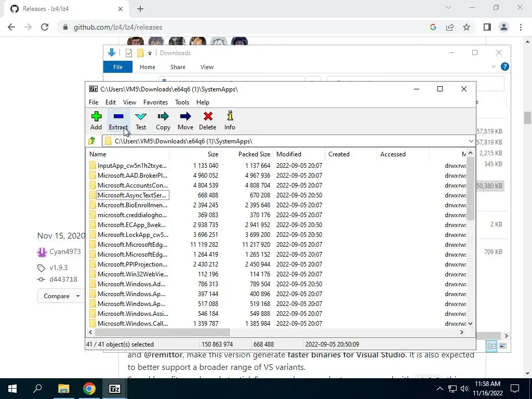Open the 7-Zip Help menu
Image resolution: width=532 pixels, height=399 pixels.
click(x=203, y=102)
